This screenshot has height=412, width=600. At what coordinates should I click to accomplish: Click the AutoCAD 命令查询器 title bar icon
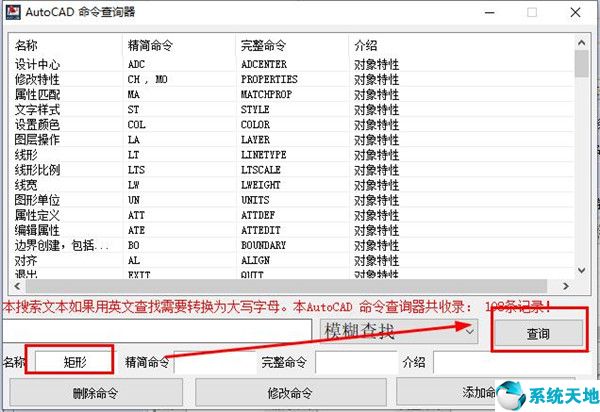13,12
